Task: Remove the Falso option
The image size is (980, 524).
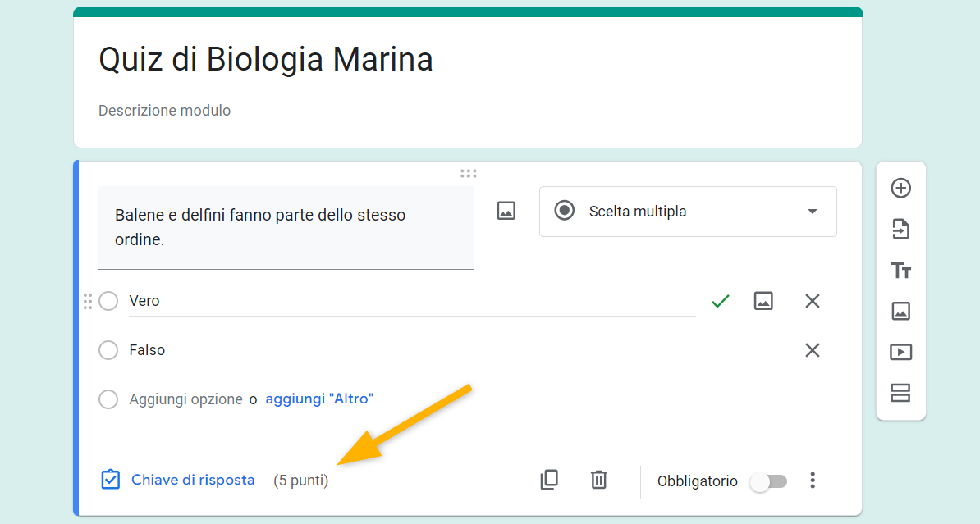Action: (x=813, y=350)
